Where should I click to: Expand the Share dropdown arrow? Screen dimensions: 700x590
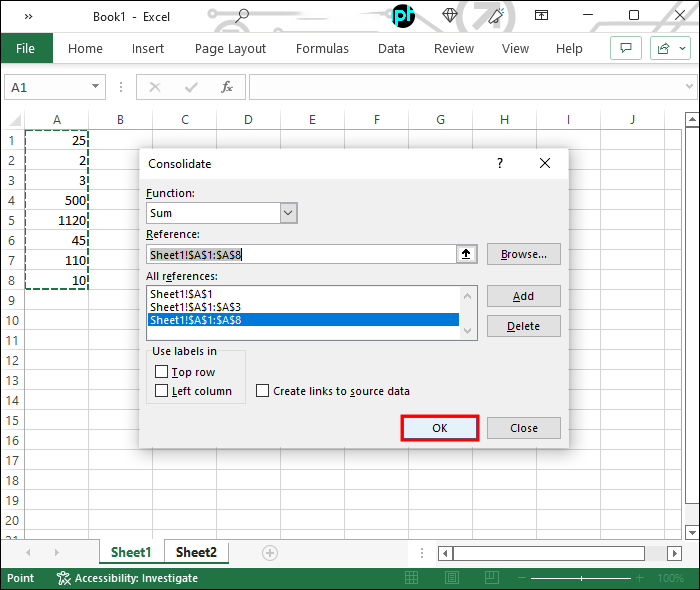coord(683,48)
